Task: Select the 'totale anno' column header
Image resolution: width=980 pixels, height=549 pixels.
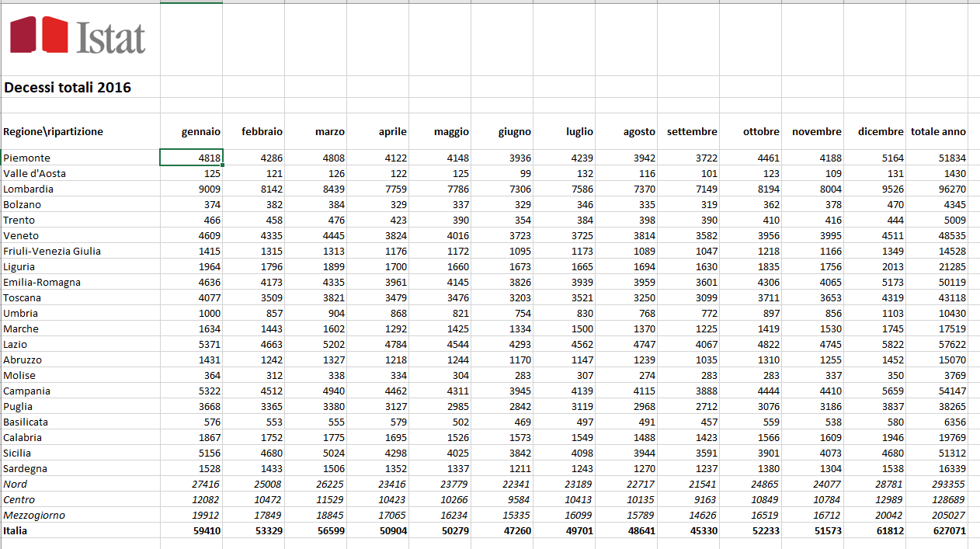Action: pos(939,132)
